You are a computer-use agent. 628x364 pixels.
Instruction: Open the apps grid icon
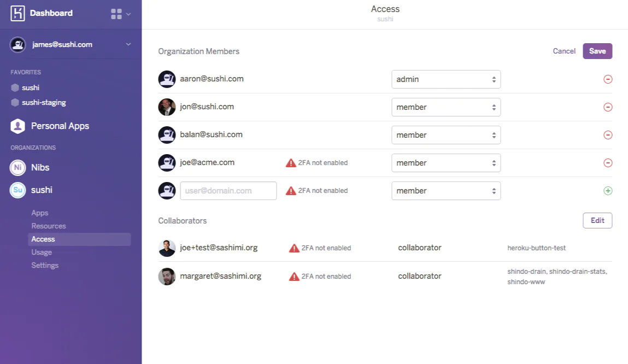click(116, 14)
